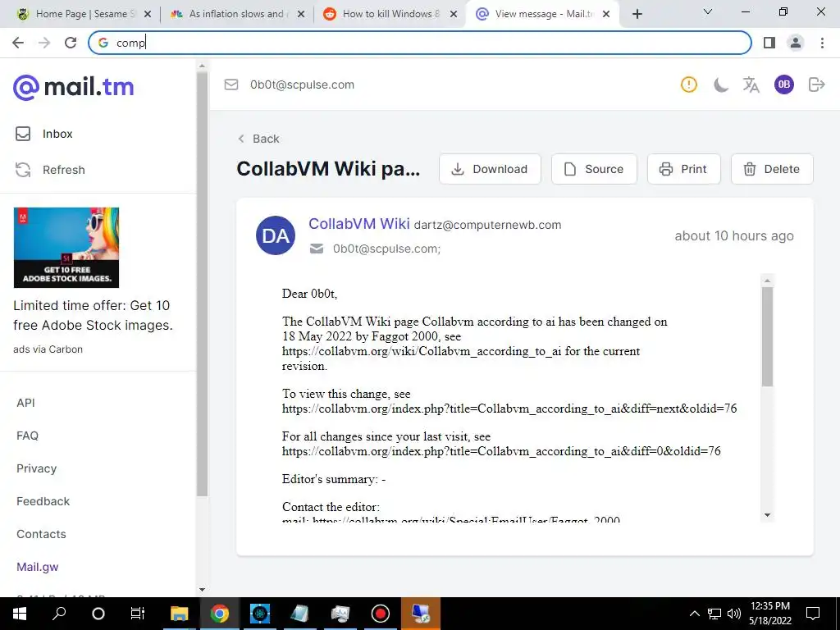Screen dimensions: 840x630
Task: Click the network icon in tray
Action: click(714, 614)
